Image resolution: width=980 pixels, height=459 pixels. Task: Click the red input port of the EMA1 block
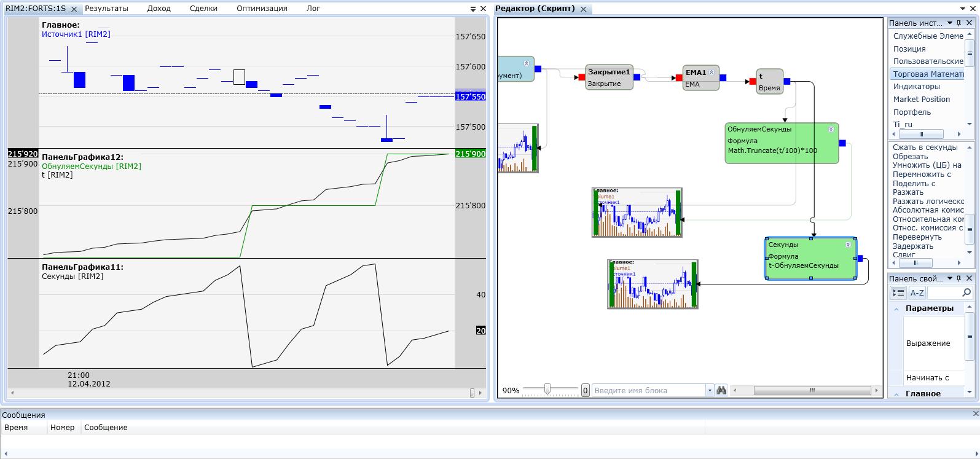[679, 78]
